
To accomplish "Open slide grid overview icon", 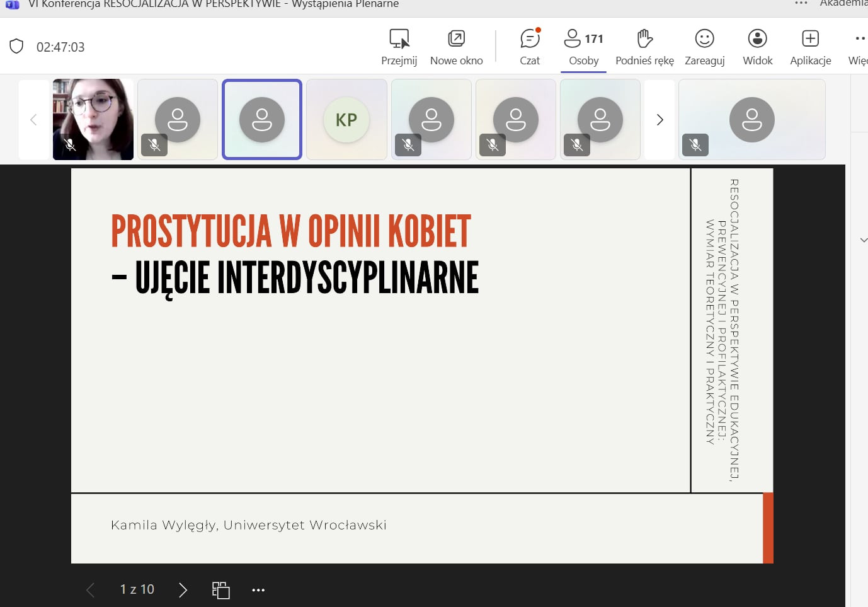I will (220, 590).
